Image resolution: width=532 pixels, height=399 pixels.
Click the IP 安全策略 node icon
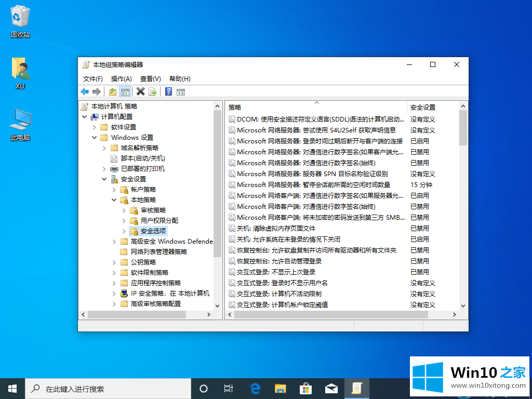[124, 294]
